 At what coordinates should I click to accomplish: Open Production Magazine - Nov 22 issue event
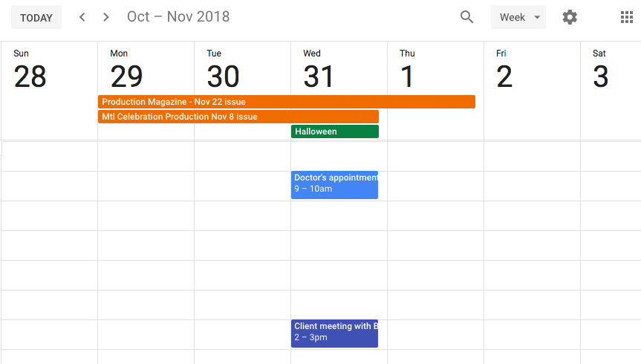(x=287, y=102)
